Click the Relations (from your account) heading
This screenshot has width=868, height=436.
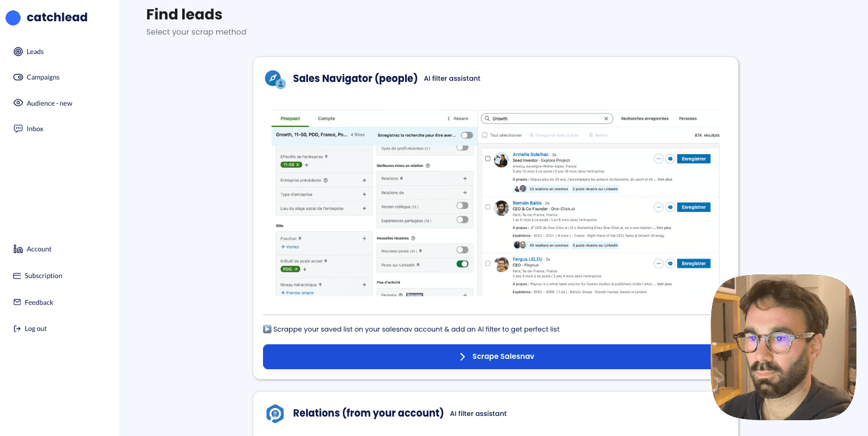[368, 413]
